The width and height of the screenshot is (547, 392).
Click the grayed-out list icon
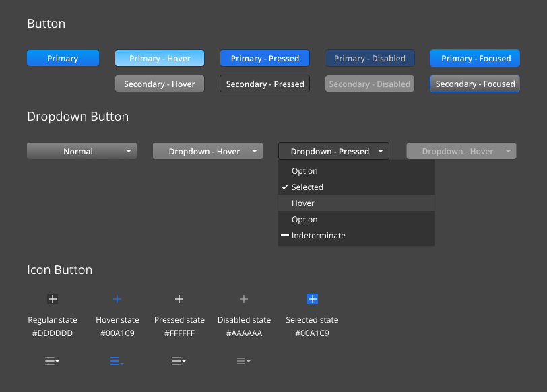(x=243, y=361)
